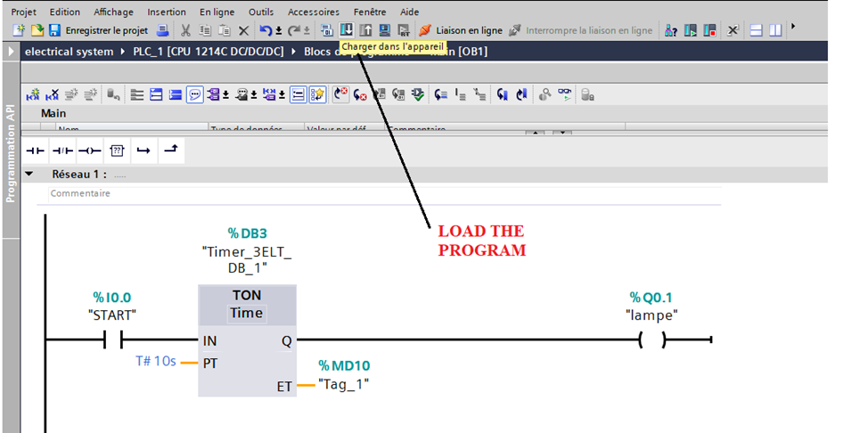Toggle network comments display button

194,94
